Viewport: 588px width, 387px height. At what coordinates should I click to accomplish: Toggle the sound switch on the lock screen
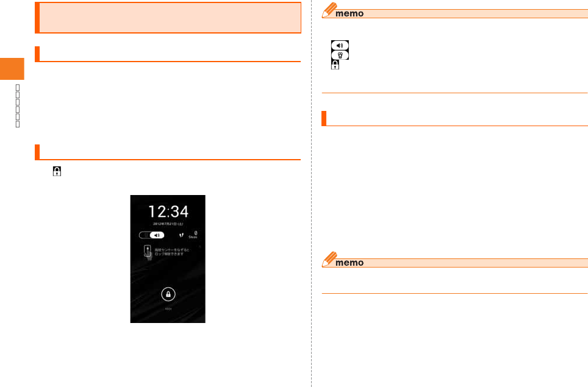tap(151, 235)
